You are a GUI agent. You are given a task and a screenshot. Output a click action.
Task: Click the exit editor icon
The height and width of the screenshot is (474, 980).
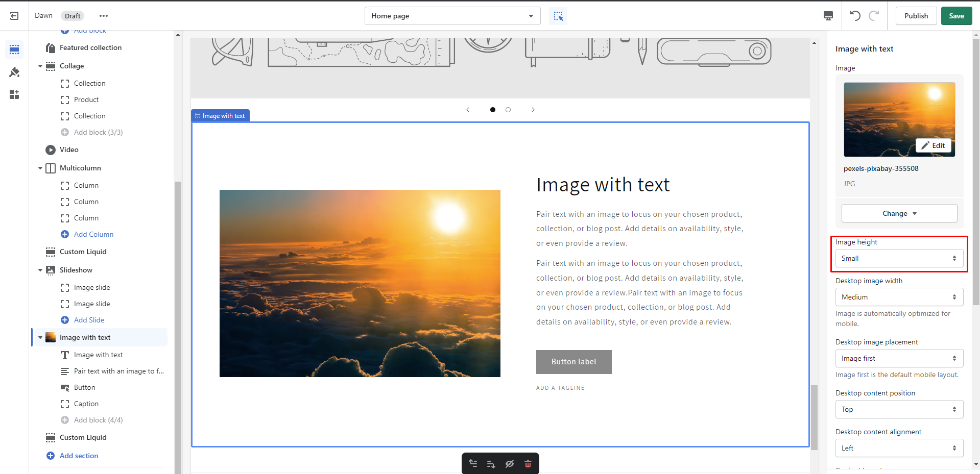coord(14,16)
